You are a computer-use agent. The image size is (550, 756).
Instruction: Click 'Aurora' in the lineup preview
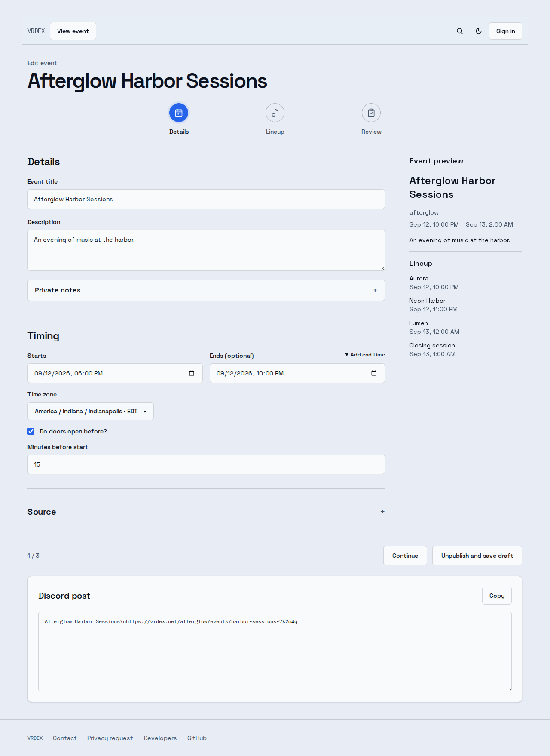click(x=419, y=278)
